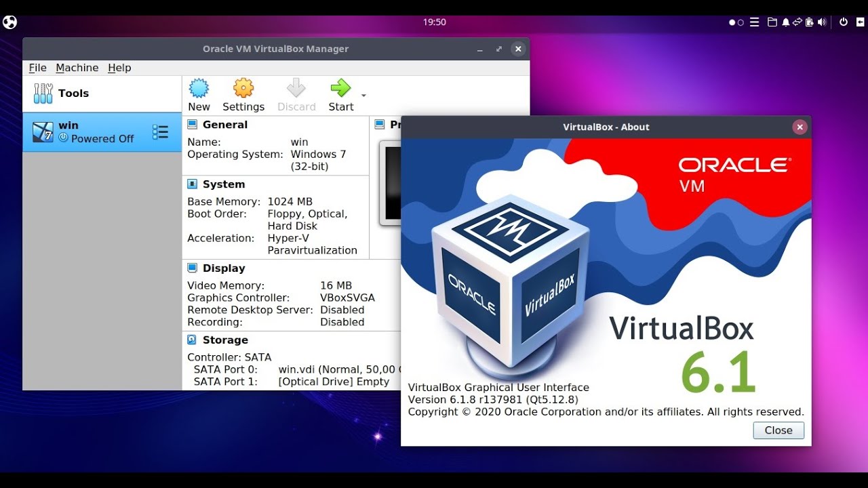The width and height of the screenshot is (868, 488).
Task: Open VM Settings gear icon
Action: (243, 88)
